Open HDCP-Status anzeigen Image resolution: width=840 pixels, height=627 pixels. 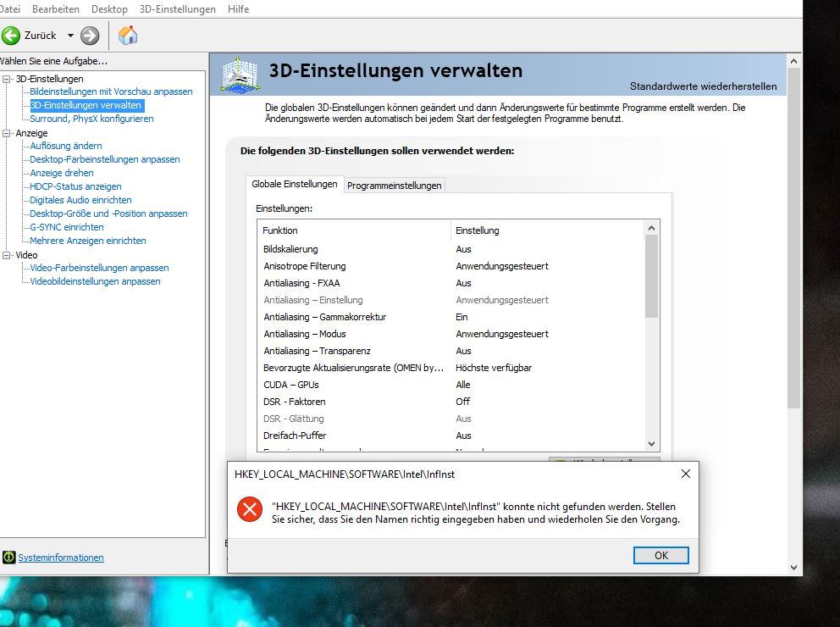[x=75, y=186]
